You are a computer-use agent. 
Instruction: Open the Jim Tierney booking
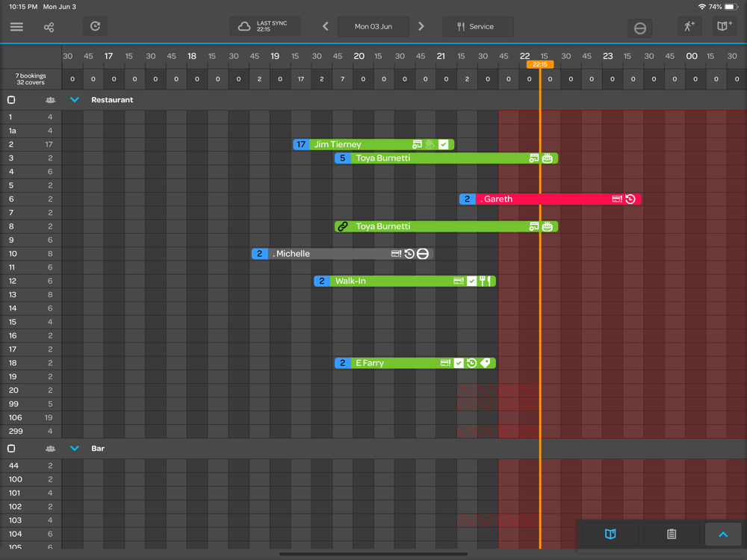(x=373, y=144)
